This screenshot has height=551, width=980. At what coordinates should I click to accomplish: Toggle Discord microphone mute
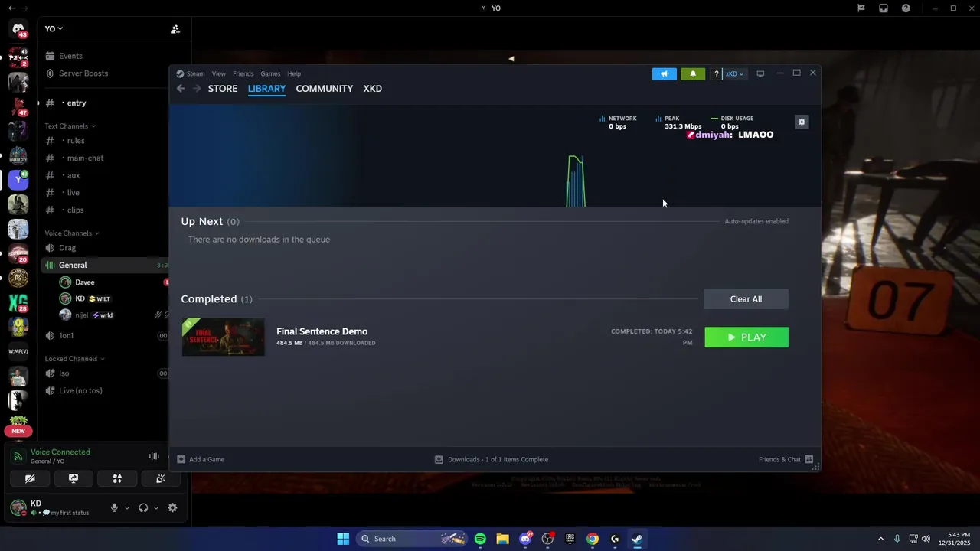(x=114, y=508)
